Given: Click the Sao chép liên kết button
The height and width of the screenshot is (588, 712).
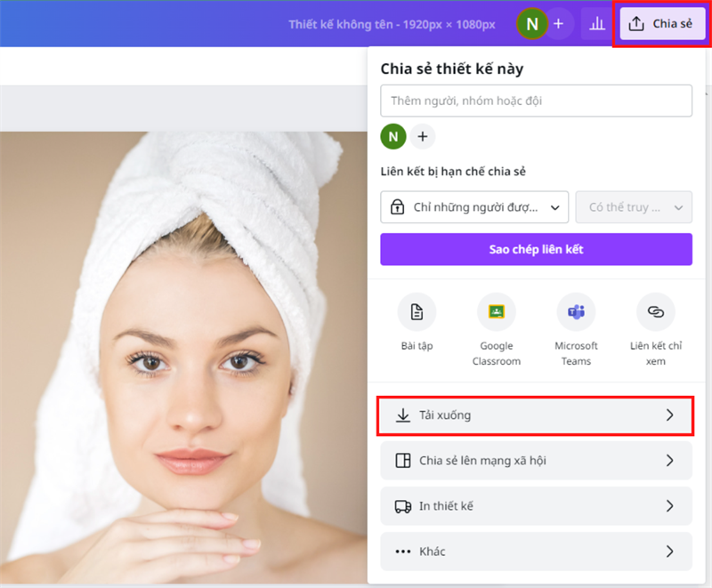Looking at the screenshot, I should 536,249.
